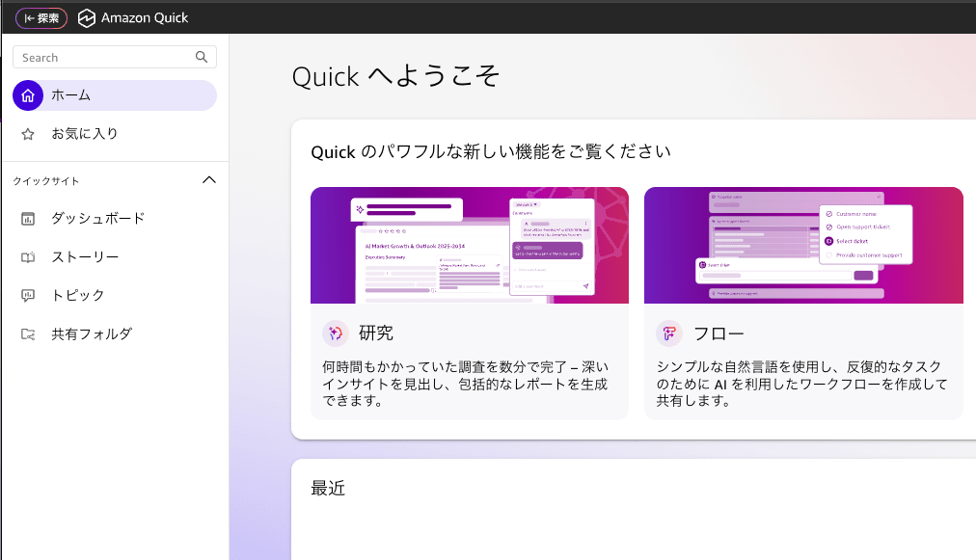Toggle the sidebar with the 探索 button
Image resolution: width=976 pixels, height=560 pixels.
click(x=41, y=17)
